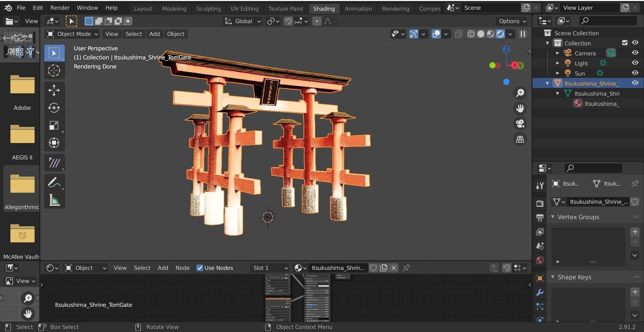Open the World properties tab
644x332 pixels.
tap(540, 260)
